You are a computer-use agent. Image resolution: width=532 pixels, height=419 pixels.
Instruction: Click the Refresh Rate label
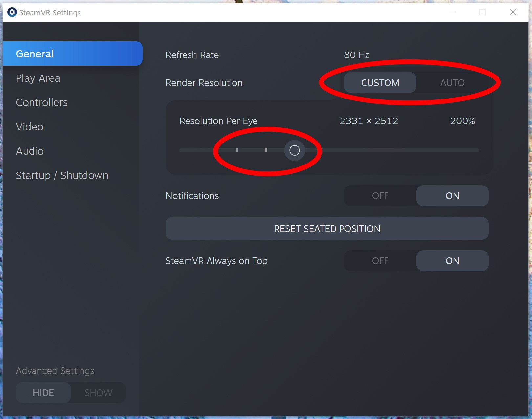[x=192, y=55]
